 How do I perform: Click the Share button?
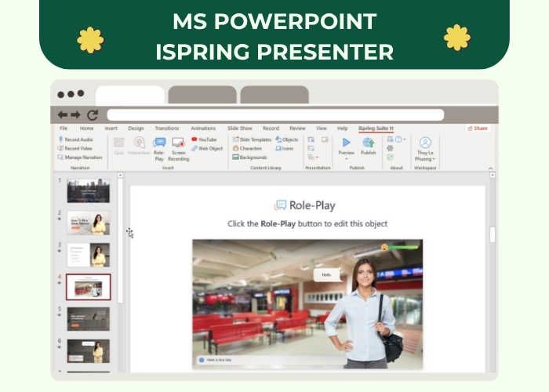point(478,129)
